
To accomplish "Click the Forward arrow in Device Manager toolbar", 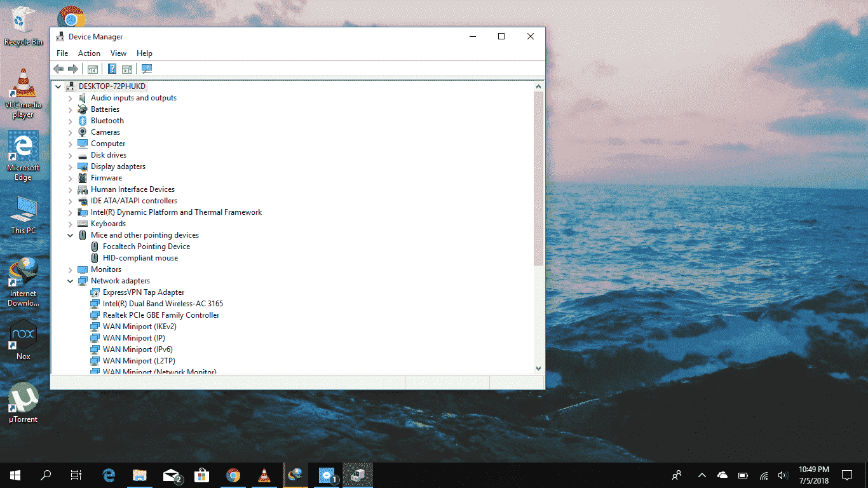I will click(73, 69).
